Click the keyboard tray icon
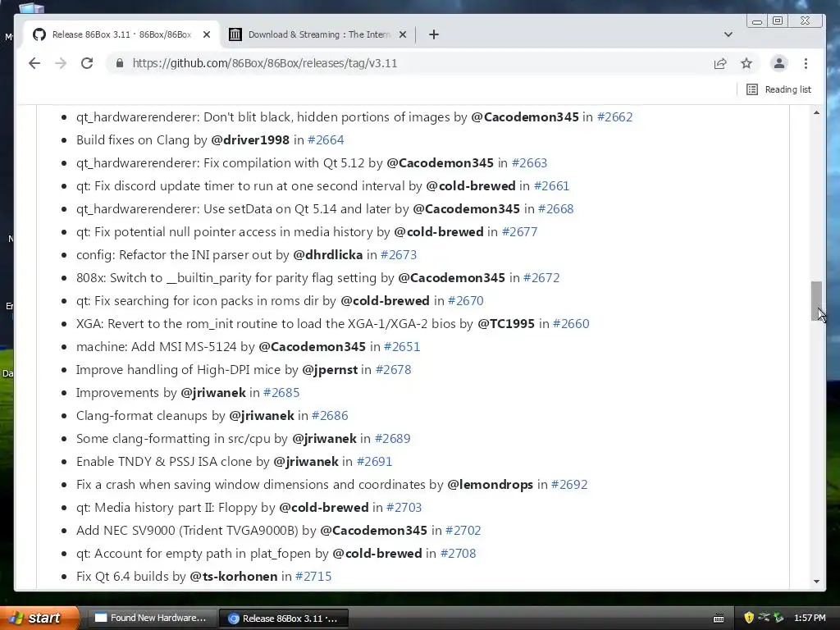 719,619
